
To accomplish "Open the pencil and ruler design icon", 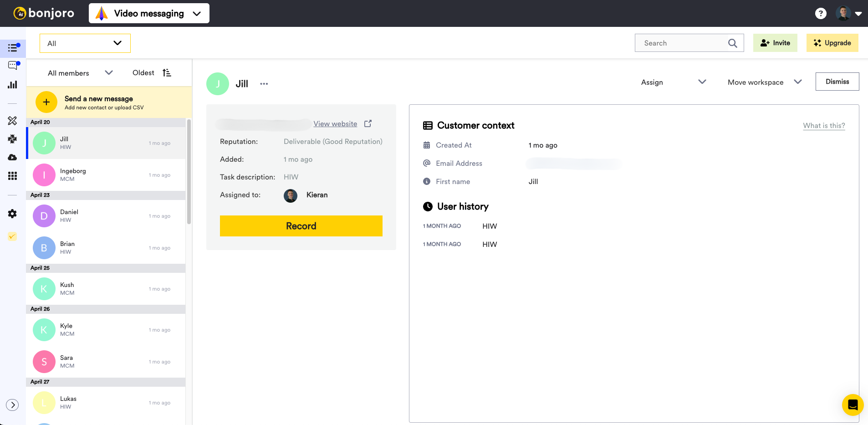I will click(x=13, y=121).
